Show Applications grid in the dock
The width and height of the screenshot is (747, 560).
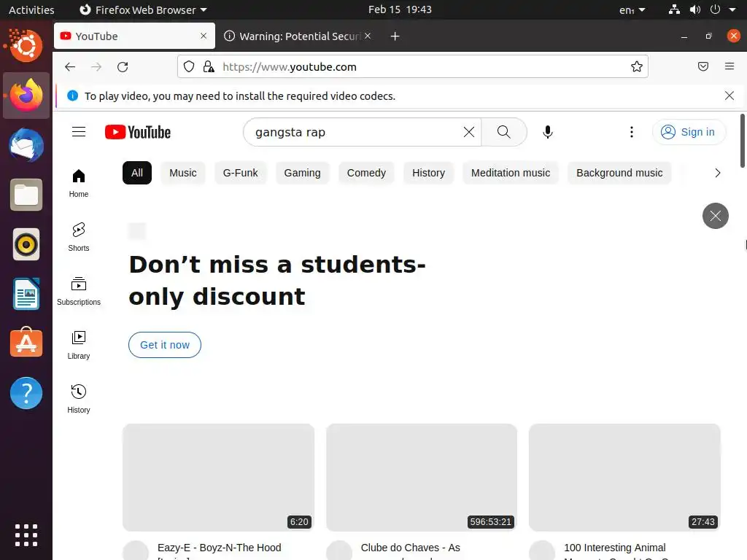tap(26, 534)
